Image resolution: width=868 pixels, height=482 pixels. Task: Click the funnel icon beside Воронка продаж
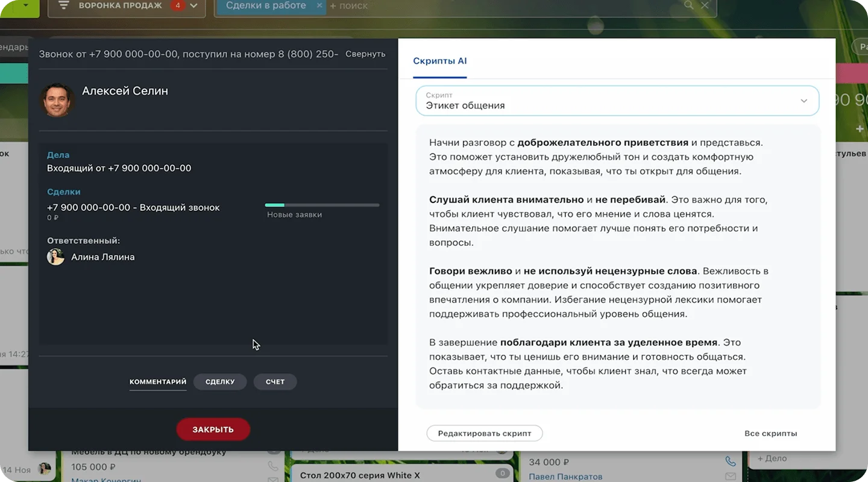[64, 5]
